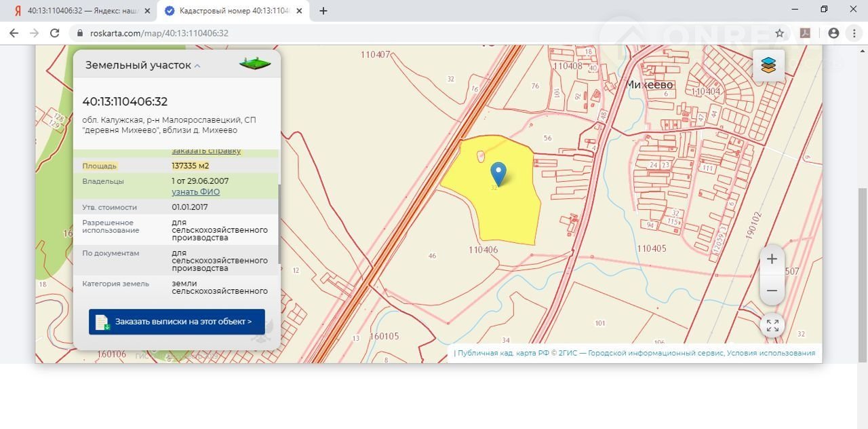Open the Условия использования link
This screenshot has width=868, height=429.
(771, 353)
